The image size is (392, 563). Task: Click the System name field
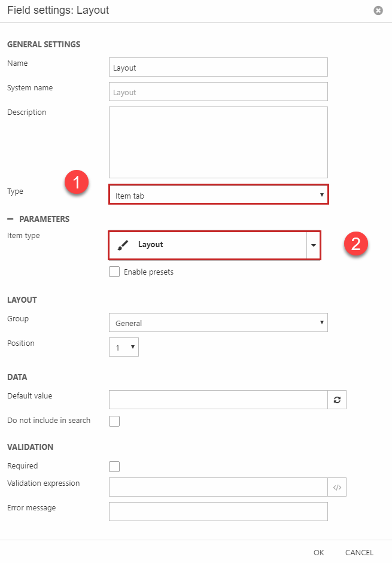(x=218, y=92)
